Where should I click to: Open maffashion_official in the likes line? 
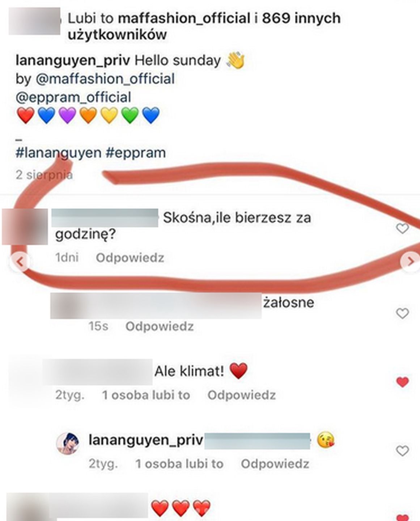pyautogui.click(x=184, y=18)
